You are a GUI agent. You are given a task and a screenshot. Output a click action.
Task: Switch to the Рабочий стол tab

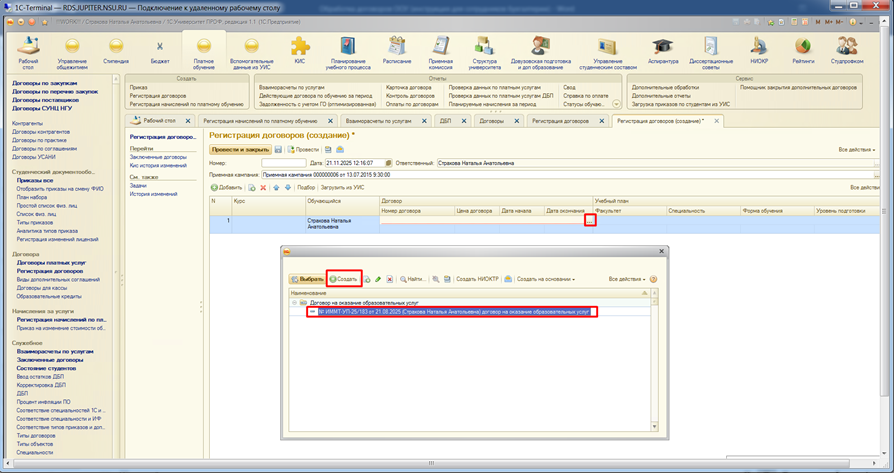click(x=159, y=120)
